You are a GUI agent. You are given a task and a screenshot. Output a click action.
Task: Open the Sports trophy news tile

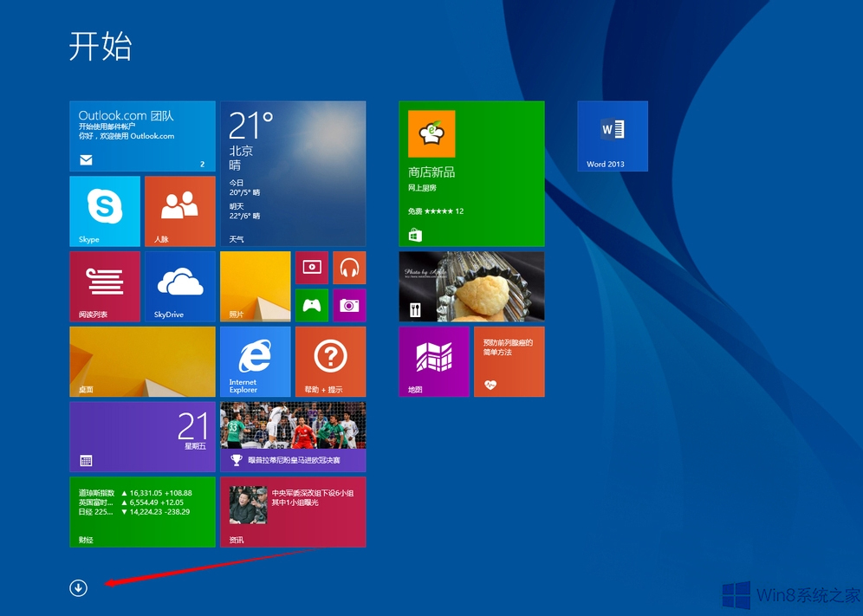point(293,437)
